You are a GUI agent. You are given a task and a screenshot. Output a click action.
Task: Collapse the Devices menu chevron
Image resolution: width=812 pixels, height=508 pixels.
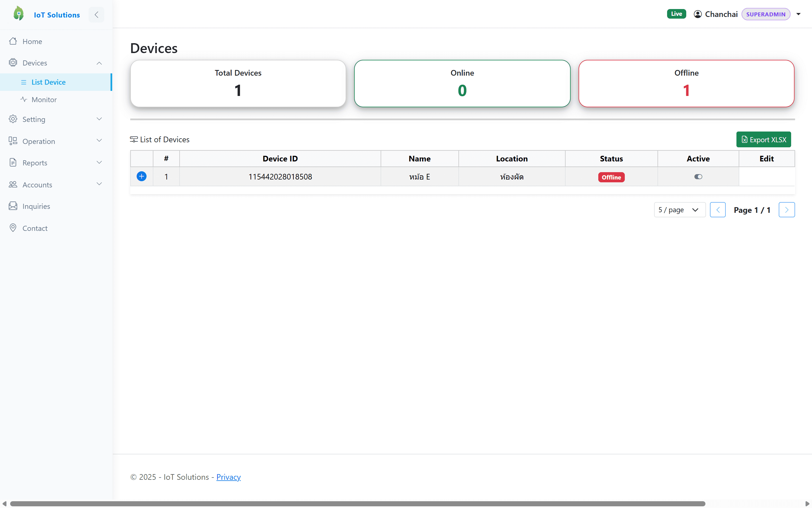[99, 63]
